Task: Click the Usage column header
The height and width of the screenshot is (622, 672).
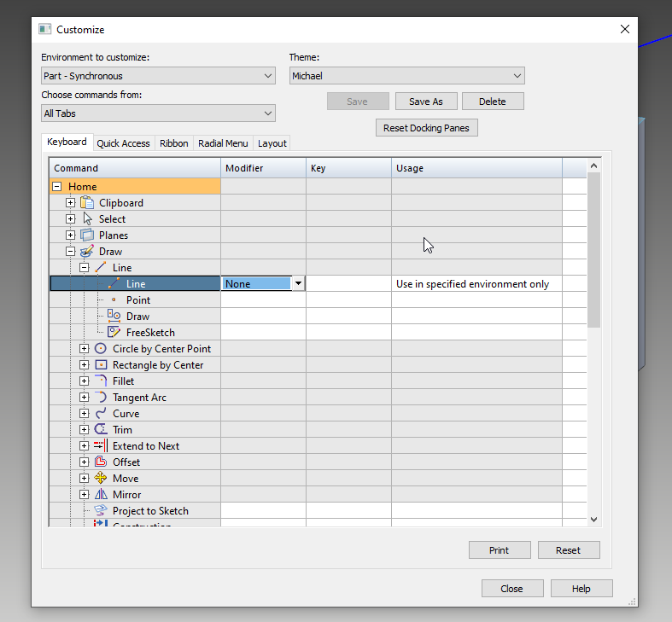Action: [x=476, y=168]
